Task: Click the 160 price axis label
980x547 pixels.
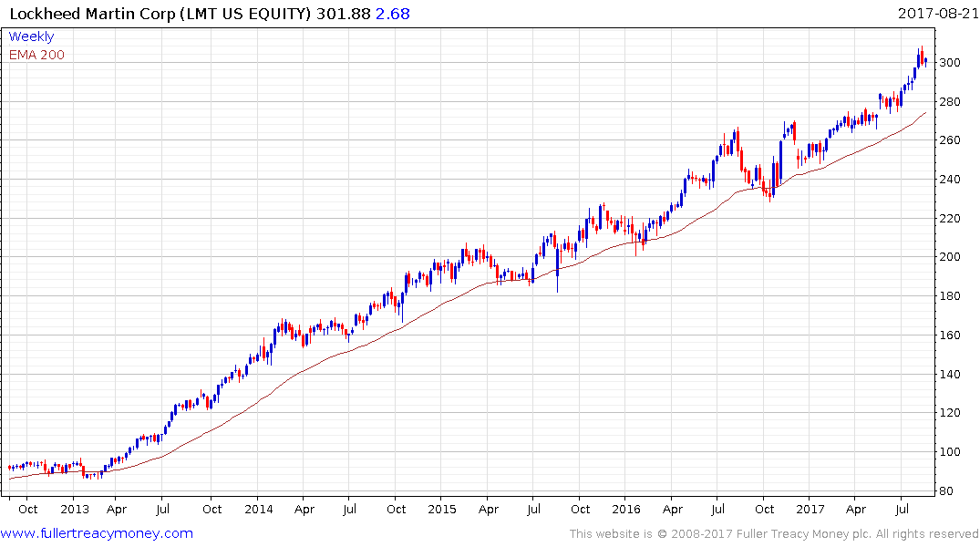Action: pos(950,335)
